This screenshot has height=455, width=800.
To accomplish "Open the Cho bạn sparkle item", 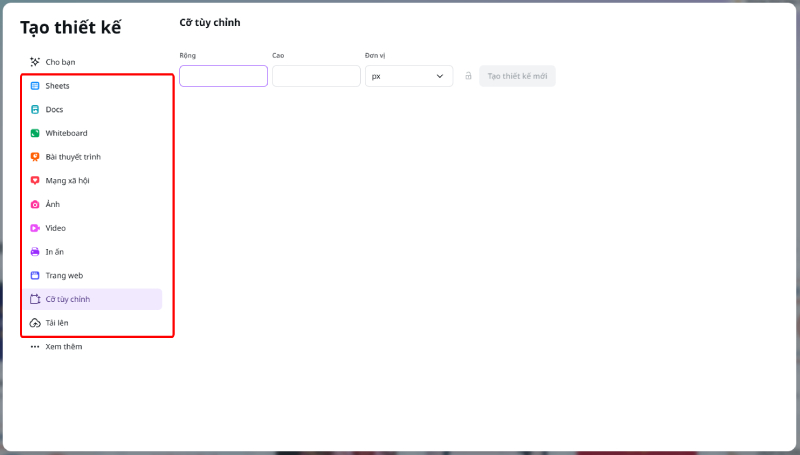I will (60, 62).
